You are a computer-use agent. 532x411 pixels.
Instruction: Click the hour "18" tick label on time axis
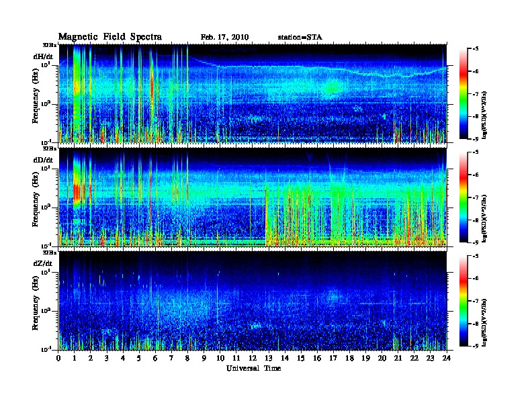point(349,359)
